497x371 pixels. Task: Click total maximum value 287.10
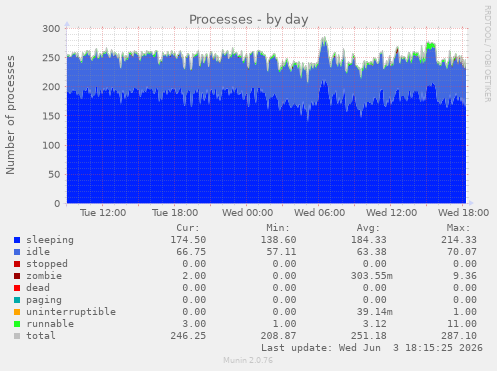click(x=459, y=336)
